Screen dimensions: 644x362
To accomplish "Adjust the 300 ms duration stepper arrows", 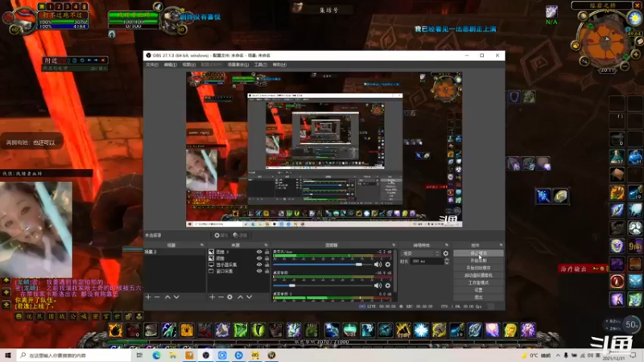I will [x=447, y=261].
